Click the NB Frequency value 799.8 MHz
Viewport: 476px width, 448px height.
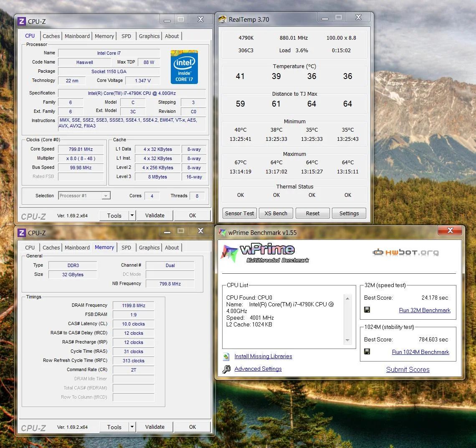click(170, 284)
